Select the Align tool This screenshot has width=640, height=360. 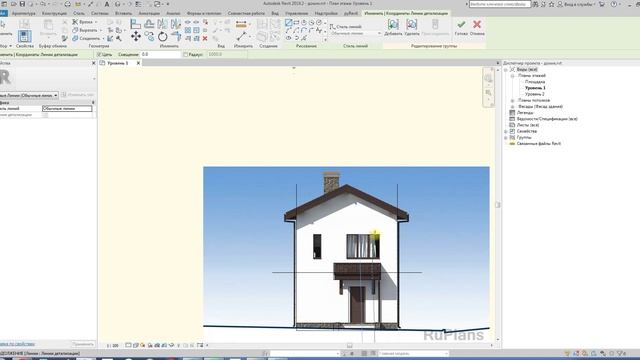coord(136,24)
